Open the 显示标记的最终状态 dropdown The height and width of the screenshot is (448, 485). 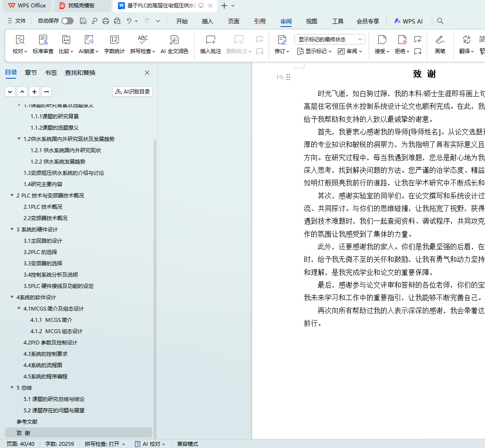[x=330, y=39]
